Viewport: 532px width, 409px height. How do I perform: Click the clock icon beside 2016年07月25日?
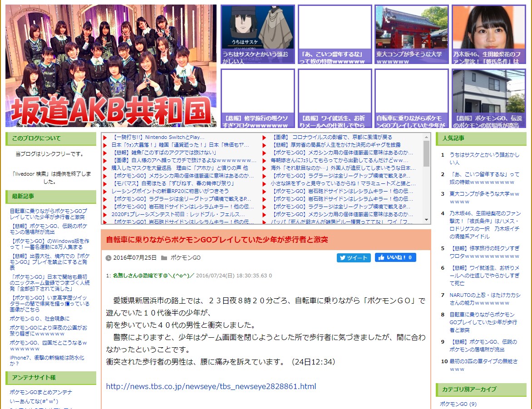(108, 258)
